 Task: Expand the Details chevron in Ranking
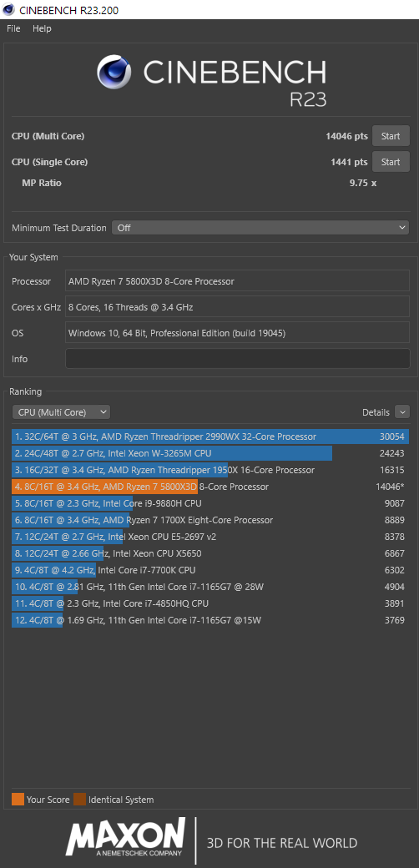point(402,412)
